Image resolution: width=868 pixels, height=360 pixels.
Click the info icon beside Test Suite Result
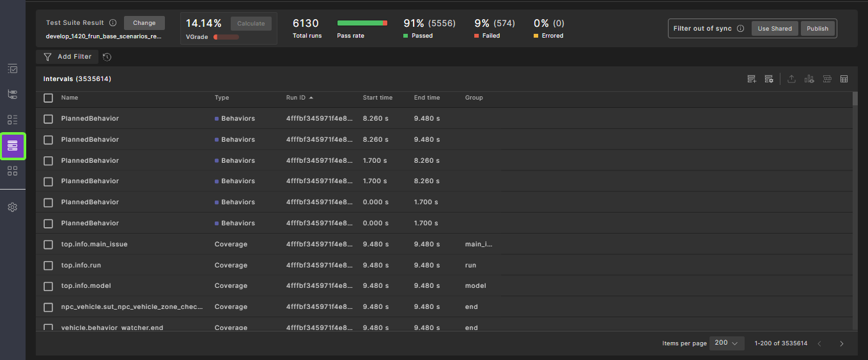point(113,23)
